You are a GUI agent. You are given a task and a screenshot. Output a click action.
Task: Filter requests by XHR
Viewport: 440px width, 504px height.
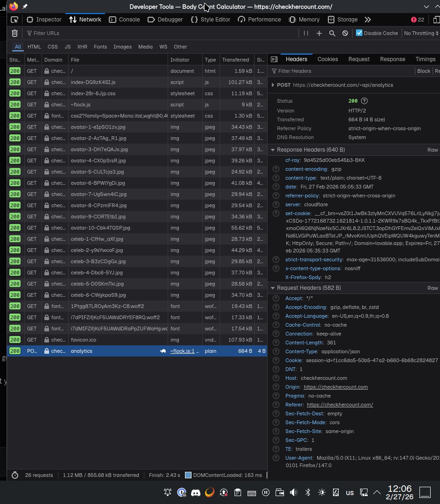point(82,47)
